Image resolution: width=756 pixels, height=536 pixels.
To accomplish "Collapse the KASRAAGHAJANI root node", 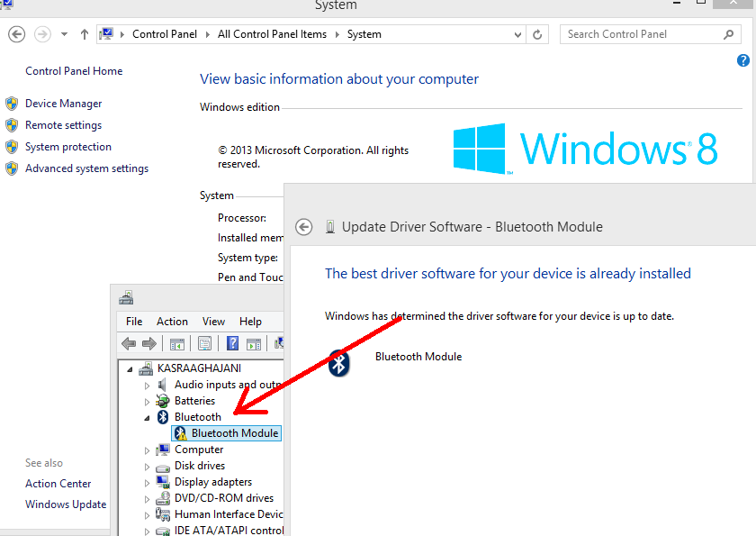I will pos(130,369).
